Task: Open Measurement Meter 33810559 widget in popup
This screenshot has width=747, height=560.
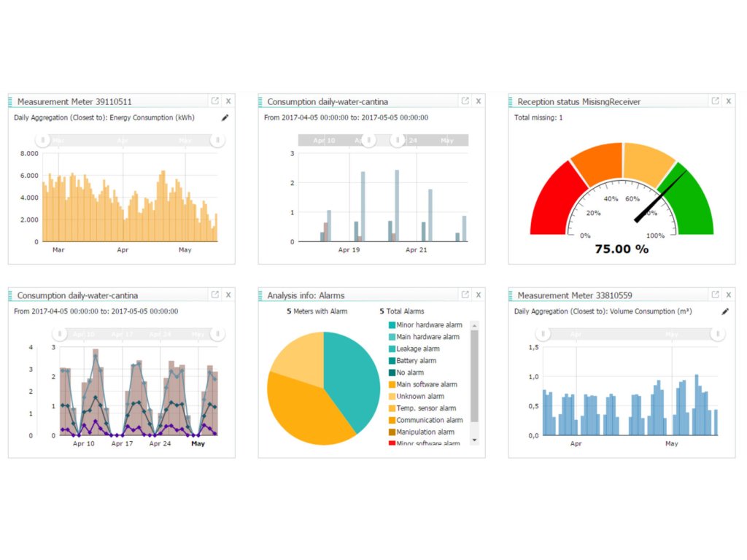Action: coord(715,295)
